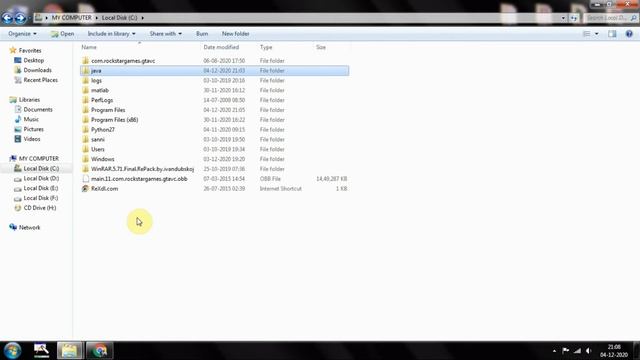Open the Share with dropdown
Screen dimensions: 640x360
click(x=165, y=34)
